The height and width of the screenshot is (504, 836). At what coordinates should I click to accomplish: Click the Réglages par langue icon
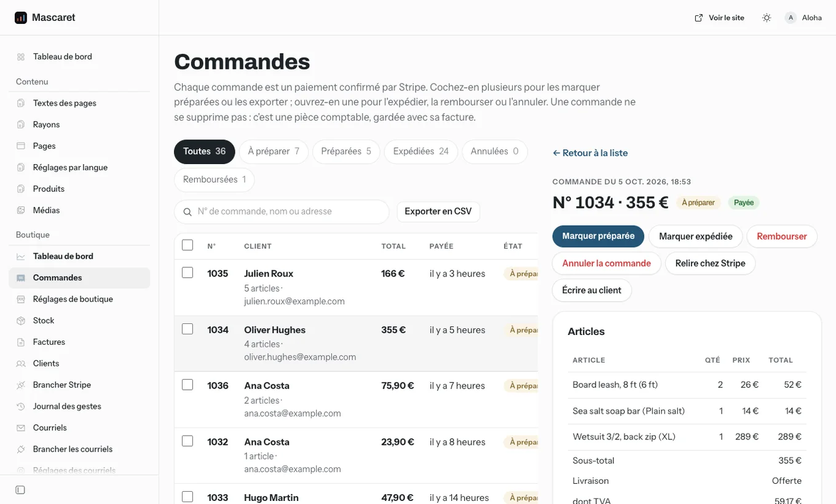[x=21, y=168]
